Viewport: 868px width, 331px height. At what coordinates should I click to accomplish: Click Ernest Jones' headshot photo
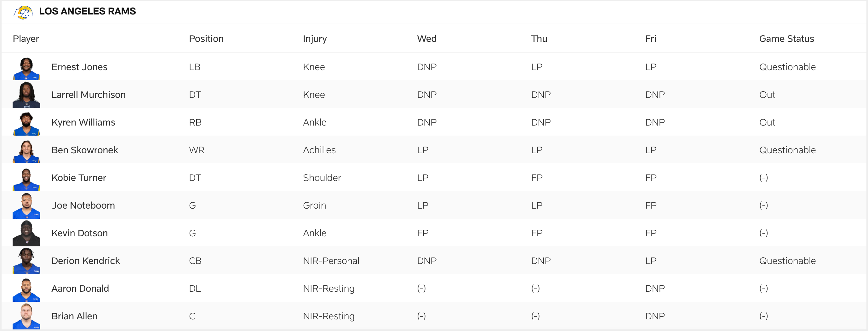(27, 68)
